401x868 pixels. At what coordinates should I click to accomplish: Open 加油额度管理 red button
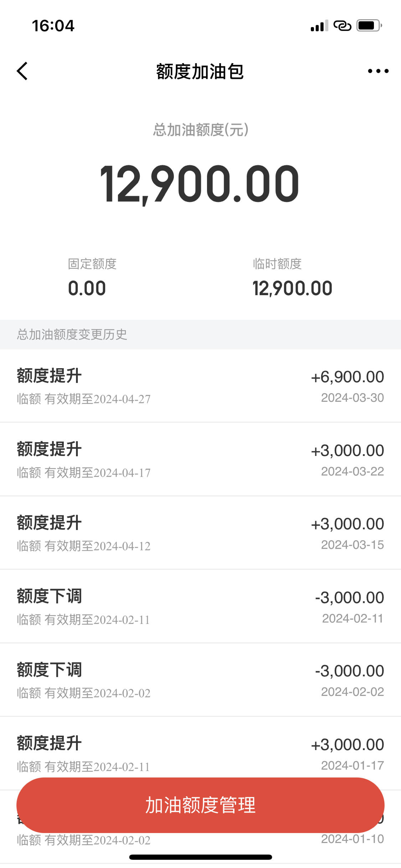(x=200, y=805)
